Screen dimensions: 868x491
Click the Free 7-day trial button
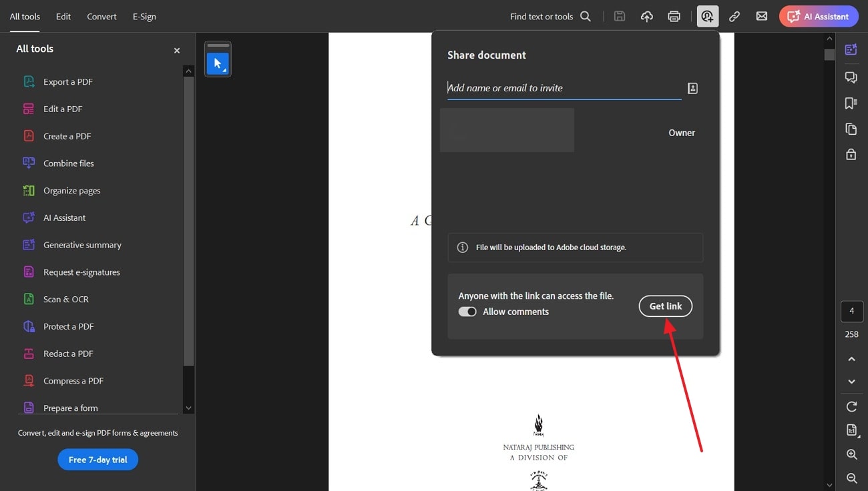[x=98, y=460]
